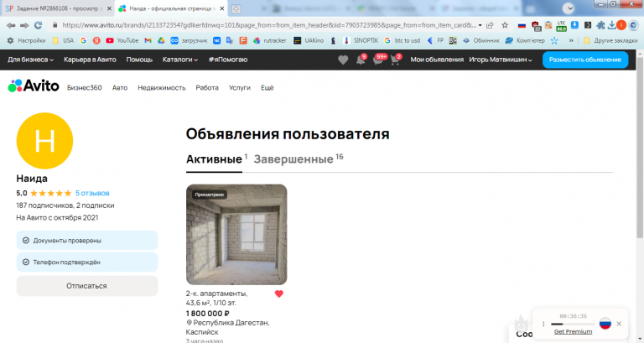Open the SINOPTIK bookmark
The image size is (644, 343).
[361, 40]
